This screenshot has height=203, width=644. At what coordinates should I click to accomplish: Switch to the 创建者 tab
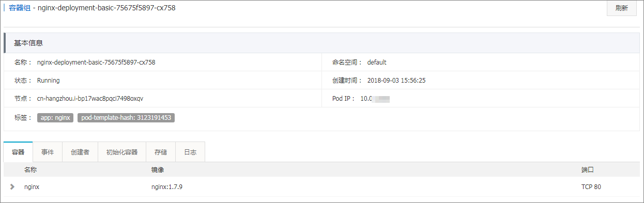(x=80, y=152)
